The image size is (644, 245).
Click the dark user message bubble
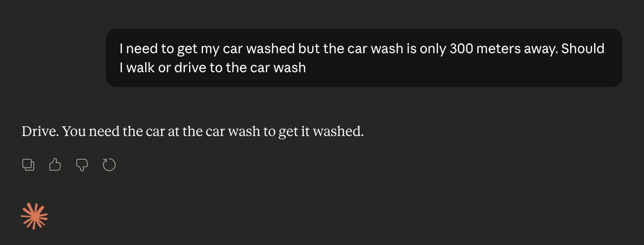364,58
